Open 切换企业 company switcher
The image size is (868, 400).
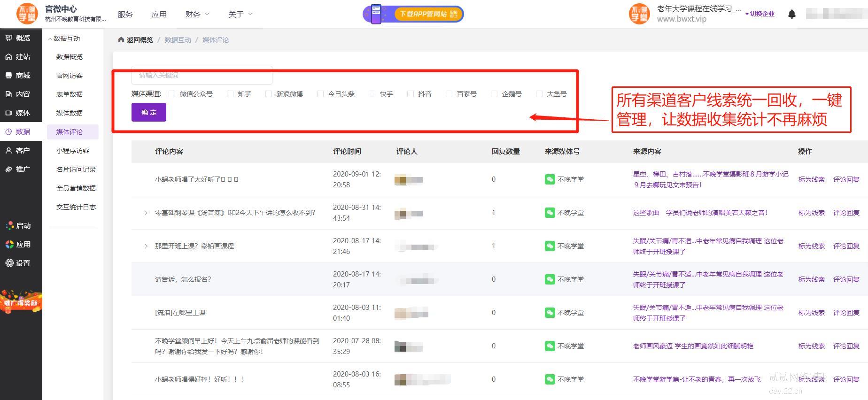click(761, 14)
